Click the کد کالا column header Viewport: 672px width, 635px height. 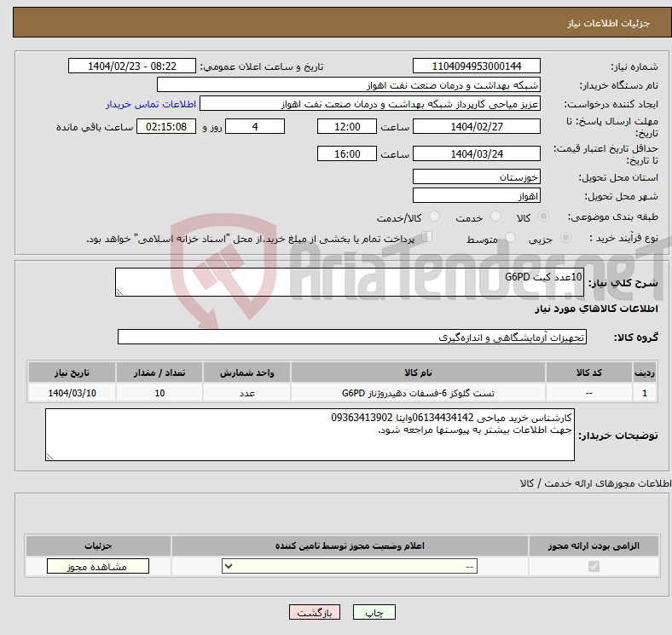click(x=589, y=372)
